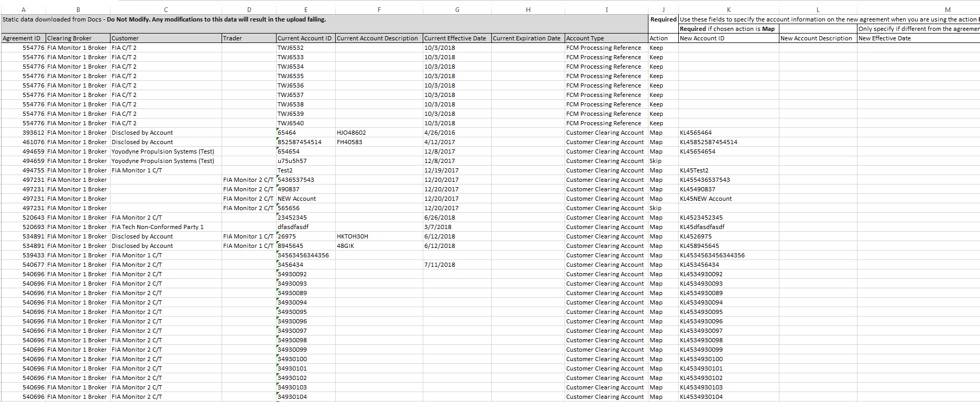The width and height of the screenshot is (980, 402).
Task: Select the dfasdfasdf account cell
Action: pos(306,227)
